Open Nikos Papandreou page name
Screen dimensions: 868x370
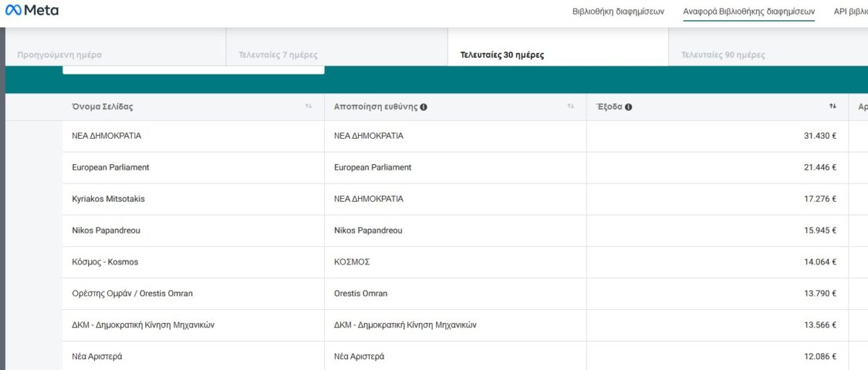coord(106,231)
